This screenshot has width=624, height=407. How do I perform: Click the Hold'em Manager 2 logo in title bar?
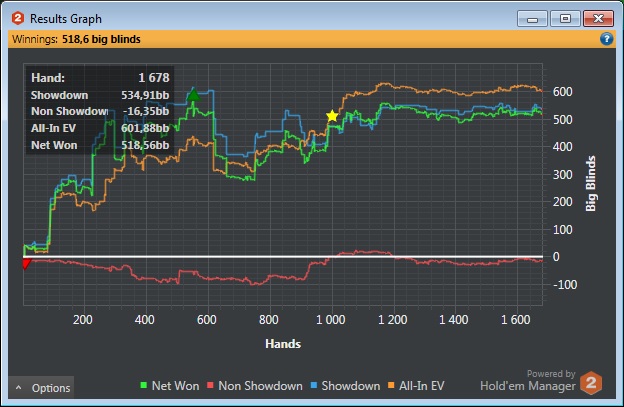(18, 18)
